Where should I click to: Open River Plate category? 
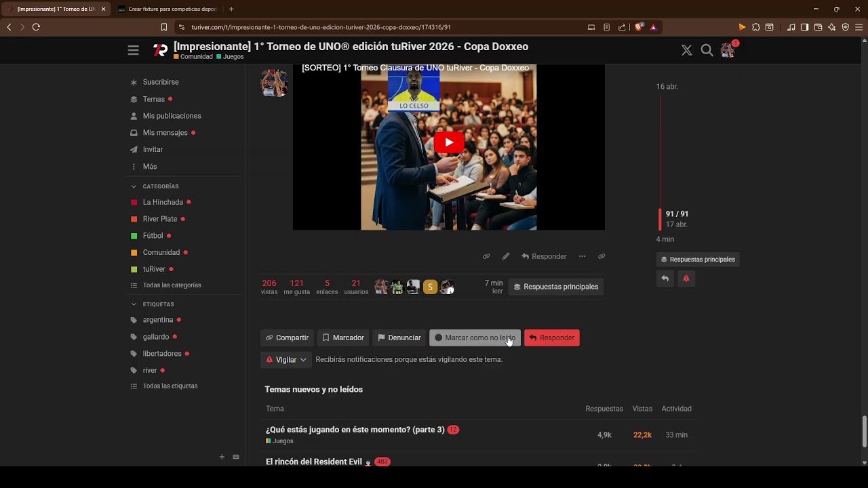tap(159, 219)
